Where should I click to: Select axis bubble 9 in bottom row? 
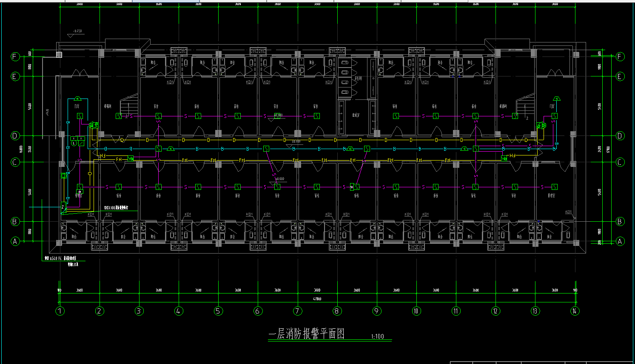(x=377, y=311)
